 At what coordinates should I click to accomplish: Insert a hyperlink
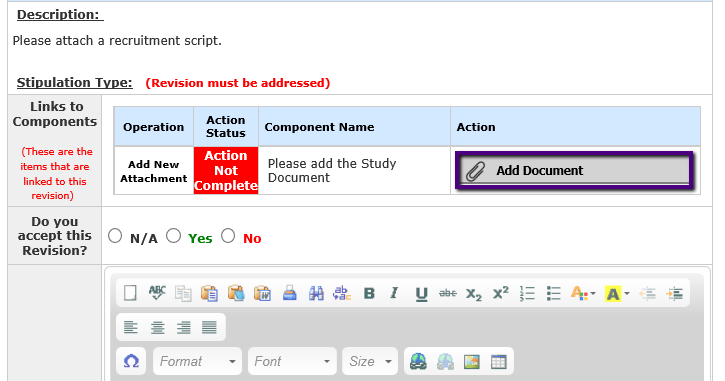(418, 362)
